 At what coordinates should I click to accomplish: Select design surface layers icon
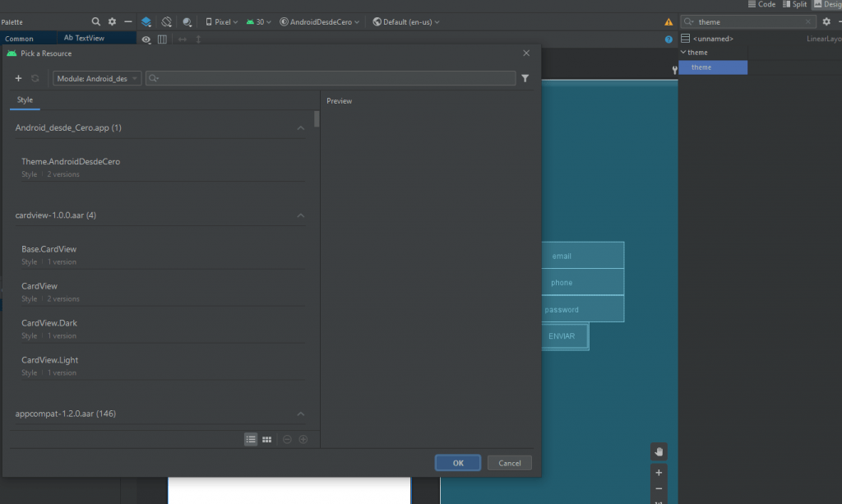point(146,21)
